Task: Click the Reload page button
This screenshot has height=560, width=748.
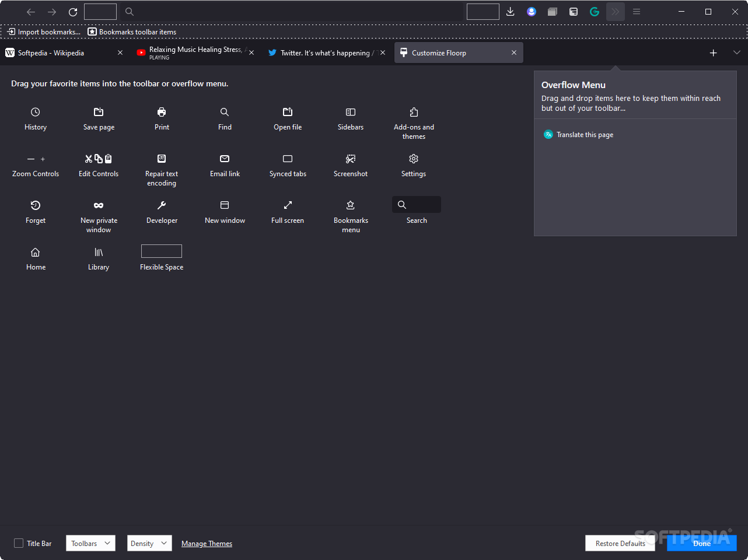Action: point(73,12)
